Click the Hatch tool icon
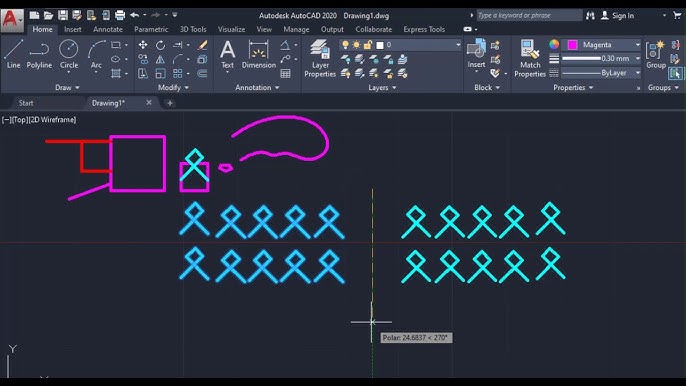The height and width of the screenshot is (386, 686). [116, 73]
